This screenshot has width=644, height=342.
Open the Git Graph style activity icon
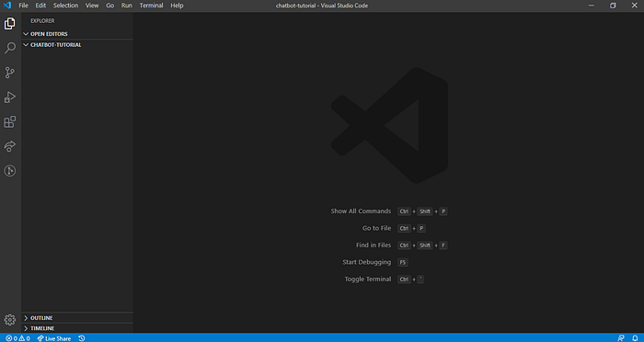(10, 171)
